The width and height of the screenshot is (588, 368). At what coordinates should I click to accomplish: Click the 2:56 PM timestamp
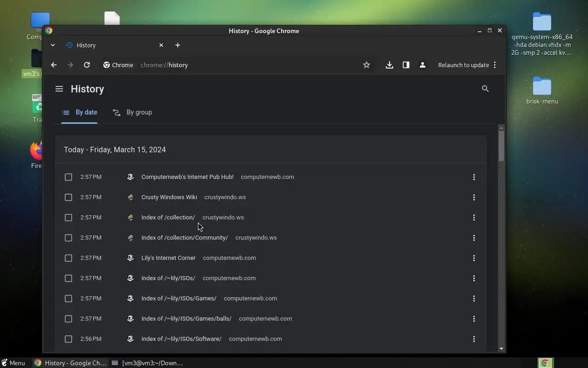[91, 339]
